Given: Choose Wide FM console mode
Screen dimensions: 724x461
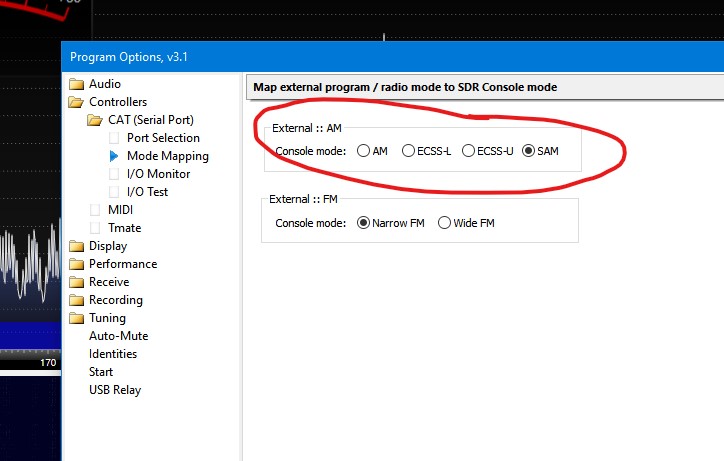Looking at the screenshot, I should pyautogui.click(x=445, y=223).
